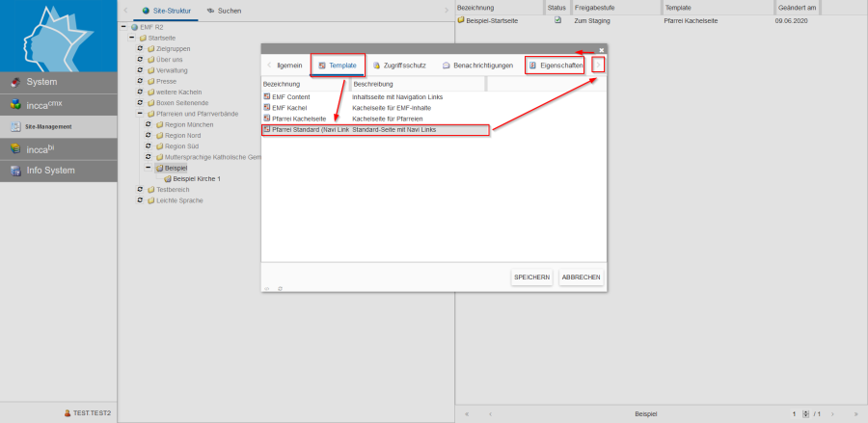Click the ABBRECHEN button
This screenshot has width=868, height=423.
[x=582, y=278]
